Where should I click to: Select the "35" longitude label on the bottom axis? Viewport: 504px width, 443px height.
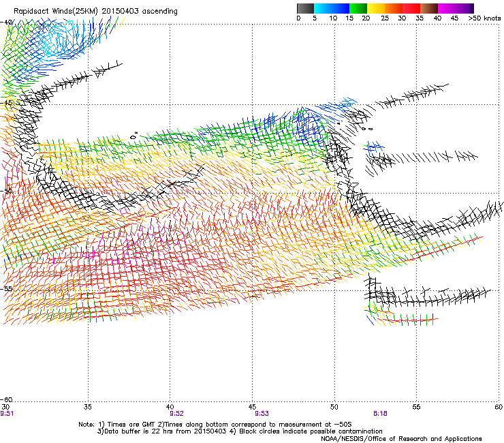point(87,407)
